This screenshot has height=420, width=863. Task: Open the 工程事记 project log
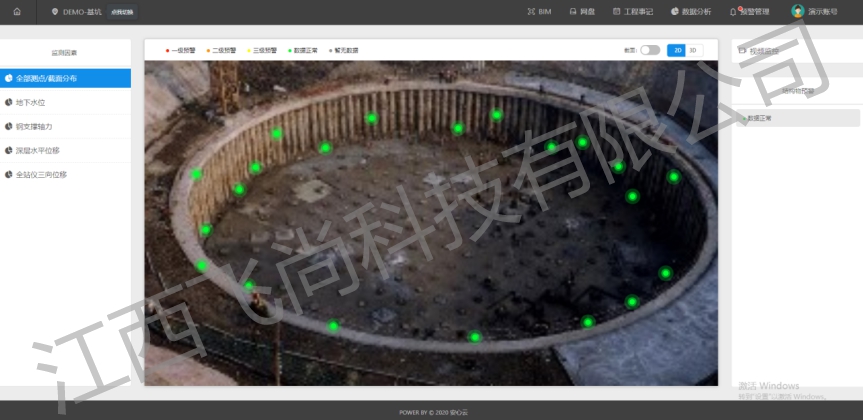click(x=633, y=12)
